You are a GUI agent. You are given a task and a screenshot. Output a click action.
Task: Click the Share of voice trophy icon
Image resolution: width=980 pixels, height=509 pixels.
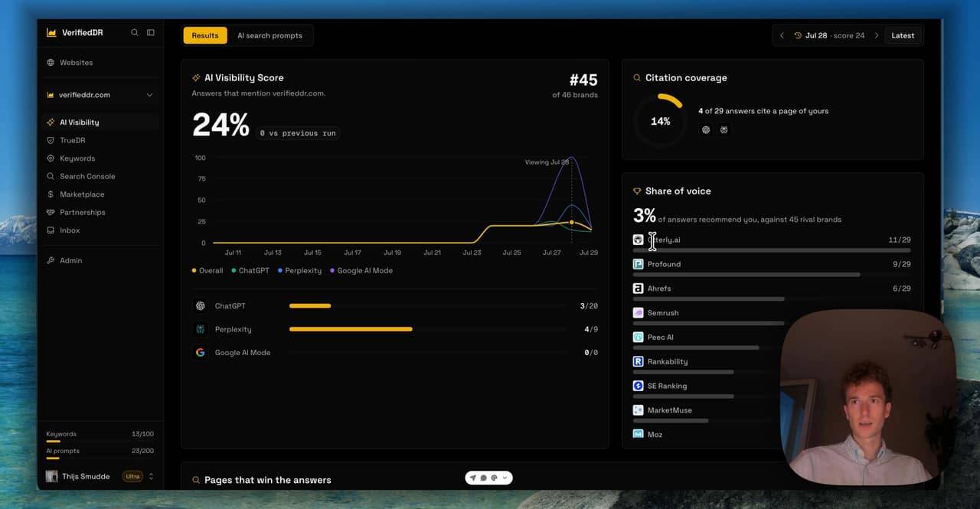[x=637, y=191]
